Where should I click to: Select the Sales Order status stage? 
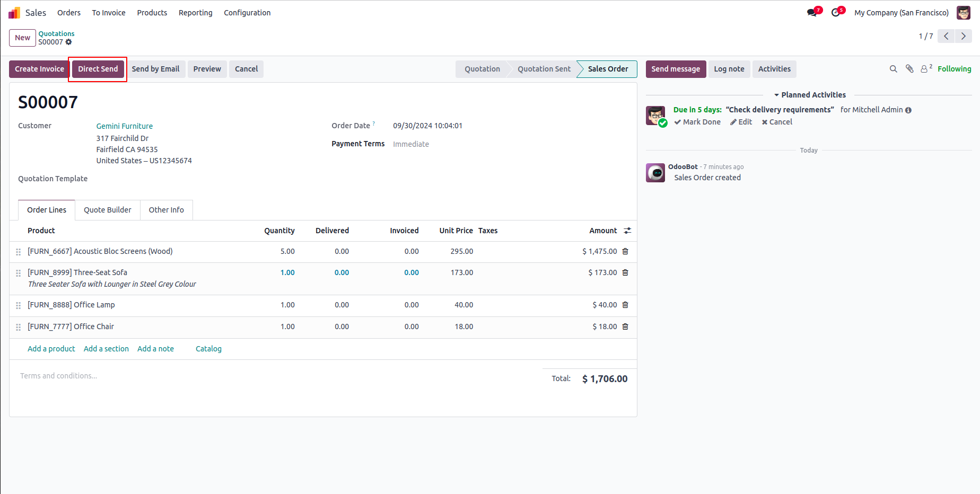click(x=608, y=69)
